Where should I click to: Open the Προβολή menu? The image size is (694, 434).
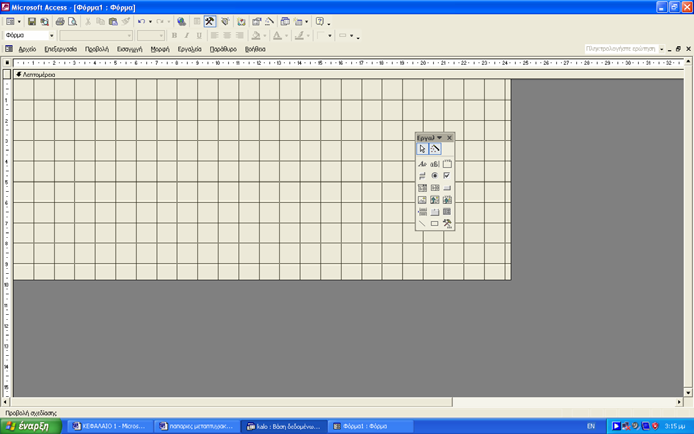[97, 49]
